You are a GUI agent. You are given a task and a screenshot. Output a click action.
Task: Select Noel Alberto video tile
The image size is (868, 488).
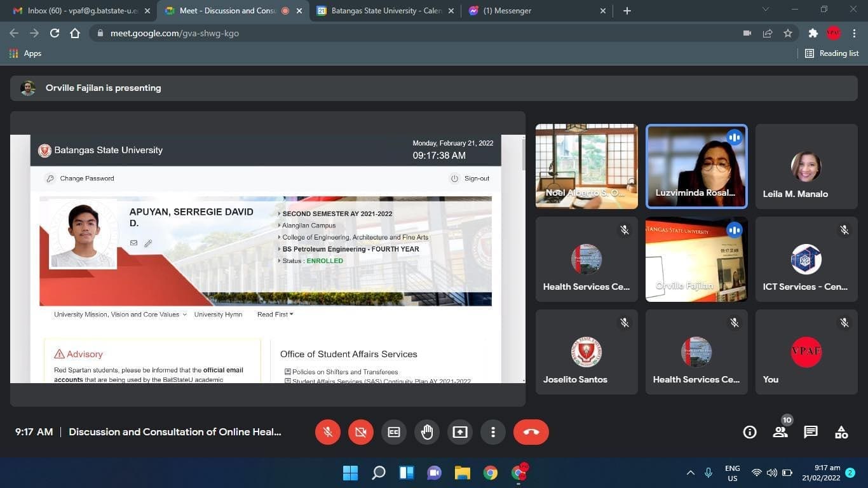[587, 166]
